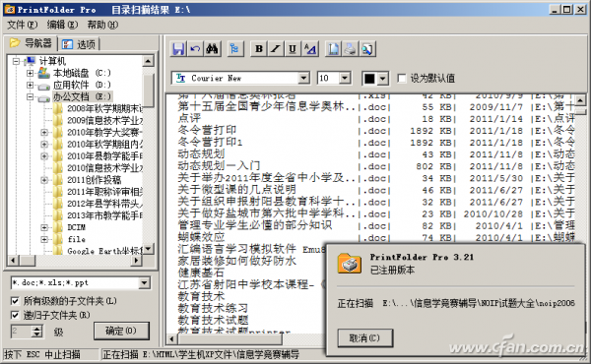The height and width of the screenshot is (364, 591).
Task: Select 办公文档 (E:) drive
Action: (x=82, y=96)
